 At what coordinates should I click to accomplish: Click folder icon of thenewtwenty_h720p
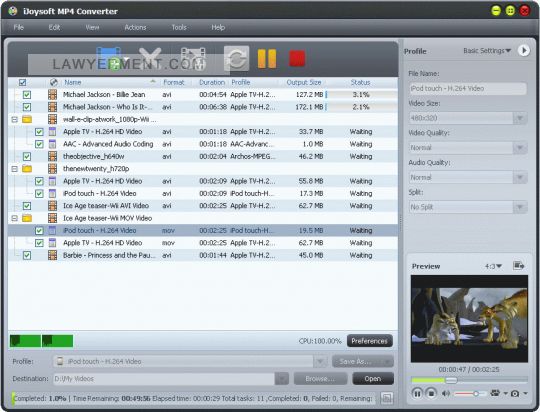(x=27, y=169)
